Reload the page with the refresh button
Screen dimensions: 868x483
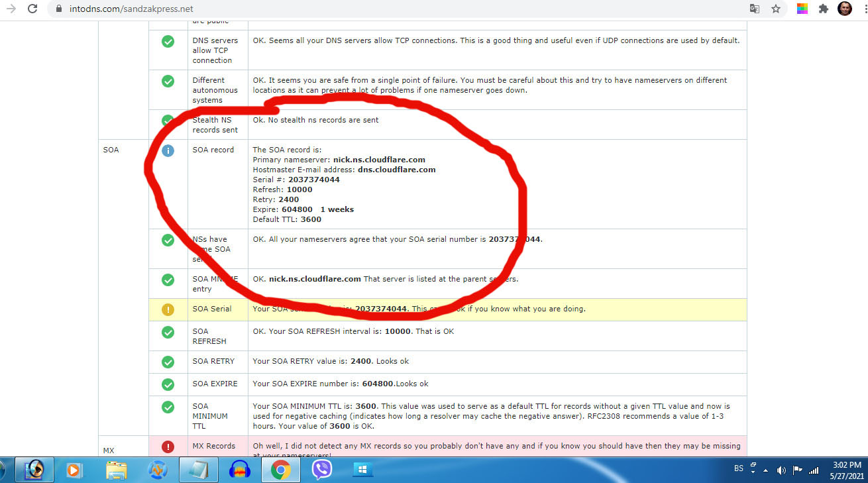(32, 9)
